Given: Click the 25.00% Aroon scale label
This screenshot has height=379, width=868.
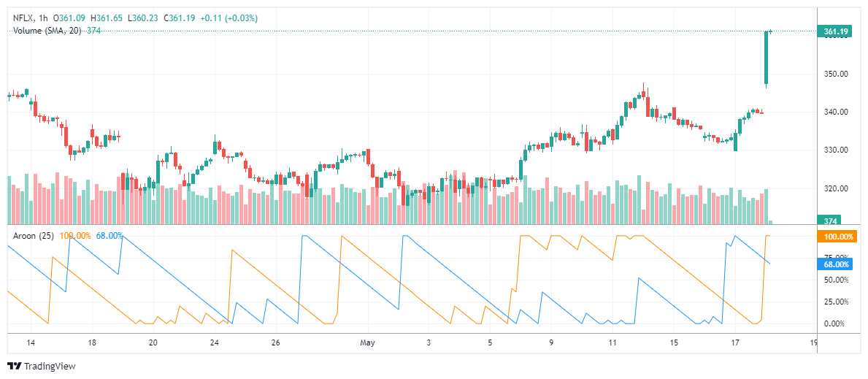Looking at the screenshot, I should coord(835,302).
